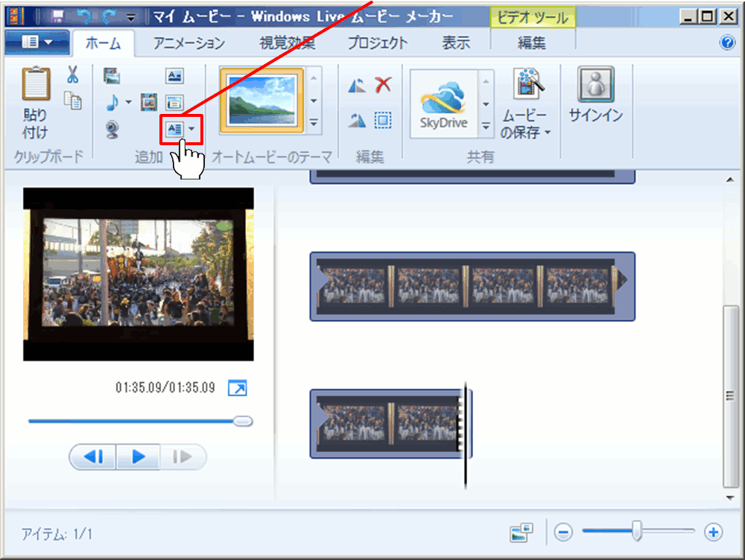Click the cut scissors icon
The image size is (745, 560).
point(72,74)
